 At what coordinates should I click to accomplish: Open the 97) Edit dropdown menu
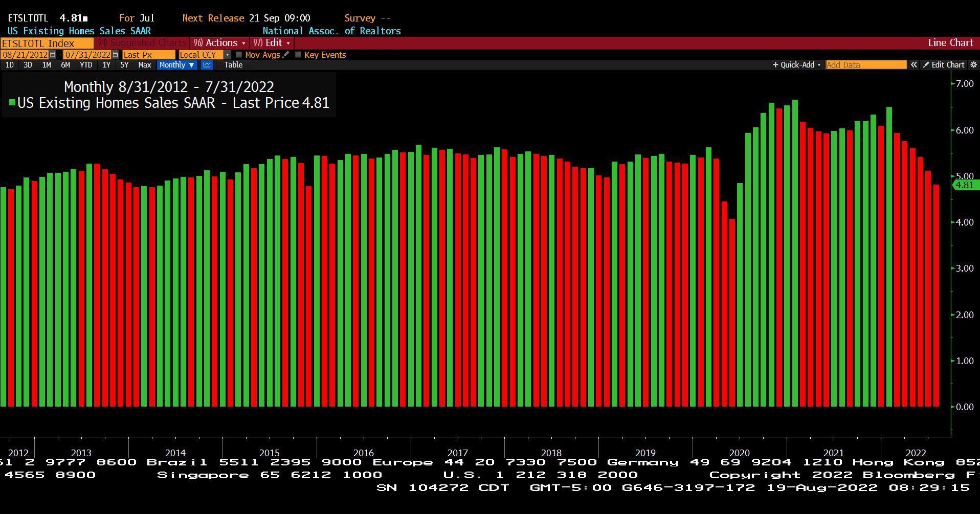click(x=272, y=43)
